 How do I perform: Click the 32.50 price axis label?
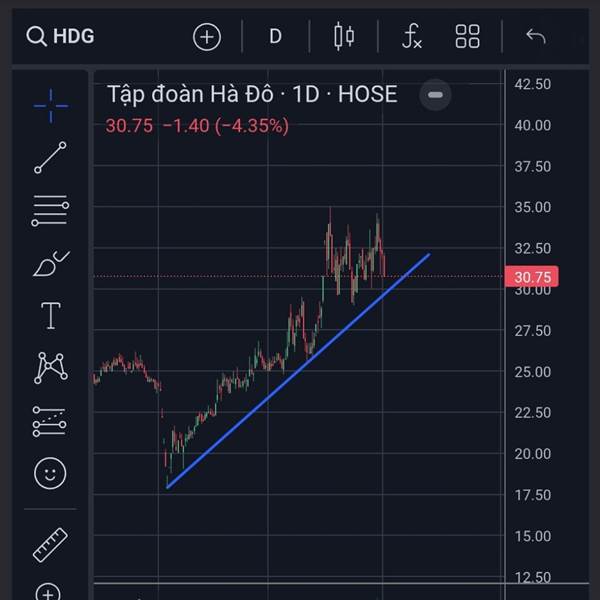(533, 249)
